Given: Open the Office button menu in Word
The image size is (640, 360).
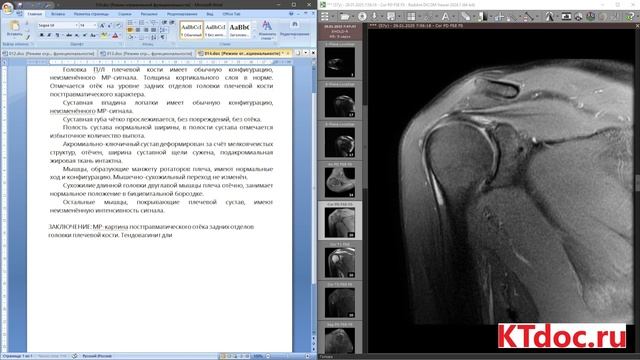Looking at the screenshot, I should pos(7,7).
